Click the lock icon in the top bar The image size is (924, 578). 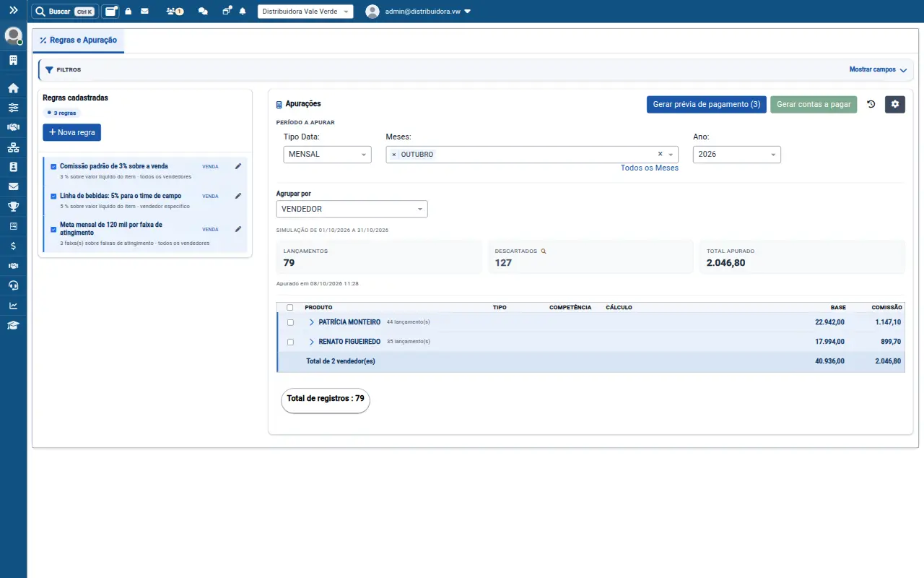[x=128, y=12]
